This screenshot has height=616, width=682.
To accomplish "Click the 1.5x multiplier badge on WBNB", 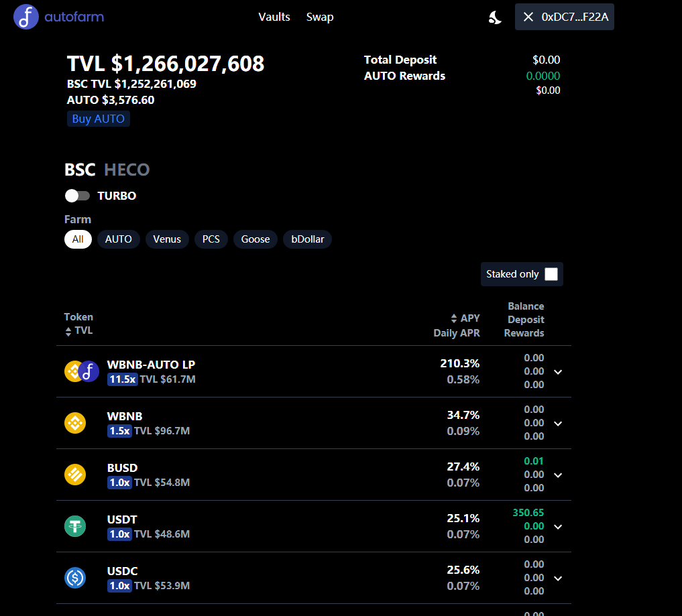I will (119, 431).
